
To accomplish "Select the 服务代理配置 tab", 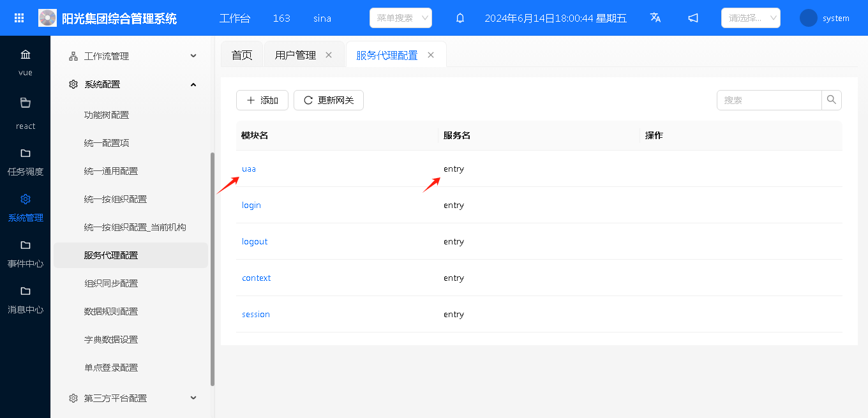I will (387, 55).
